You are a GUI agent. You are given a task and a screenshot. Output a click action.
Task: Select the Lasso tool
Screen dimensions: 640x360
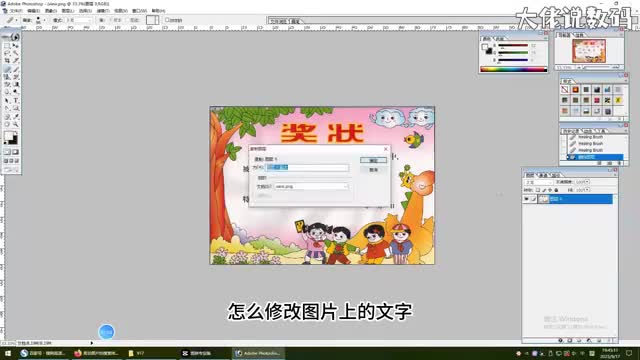click(7, 53)
